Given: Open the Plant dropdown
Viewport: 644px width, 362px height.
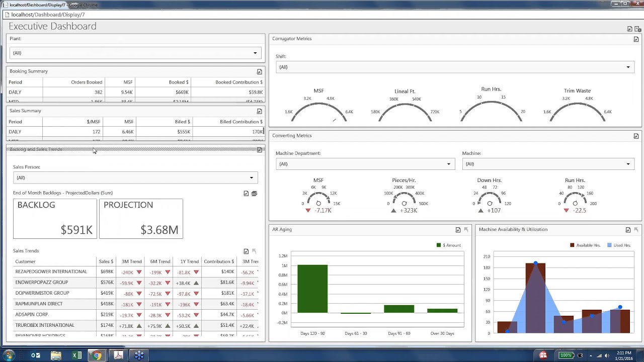Looking at the screenshot, I should [135, 53].
